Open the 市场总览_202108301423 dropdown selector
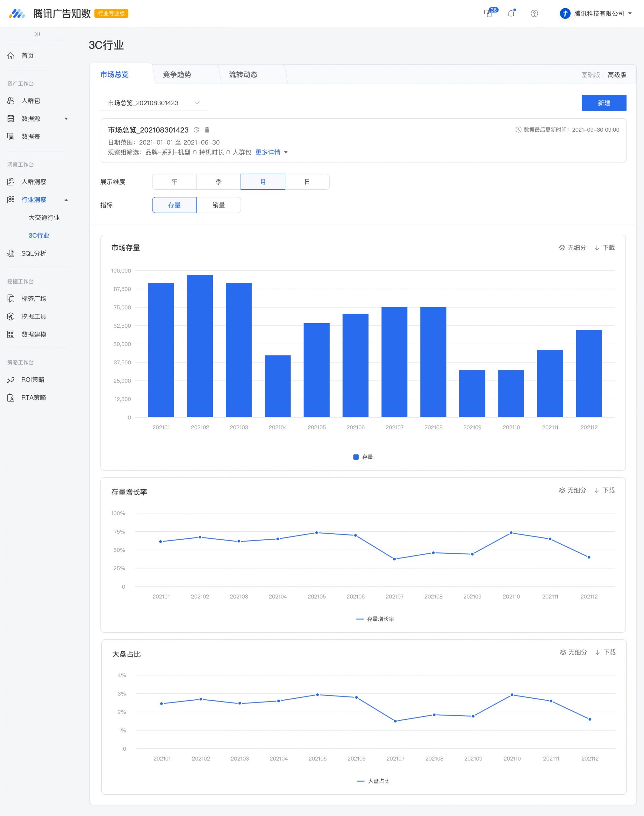 tap(154, 103)
